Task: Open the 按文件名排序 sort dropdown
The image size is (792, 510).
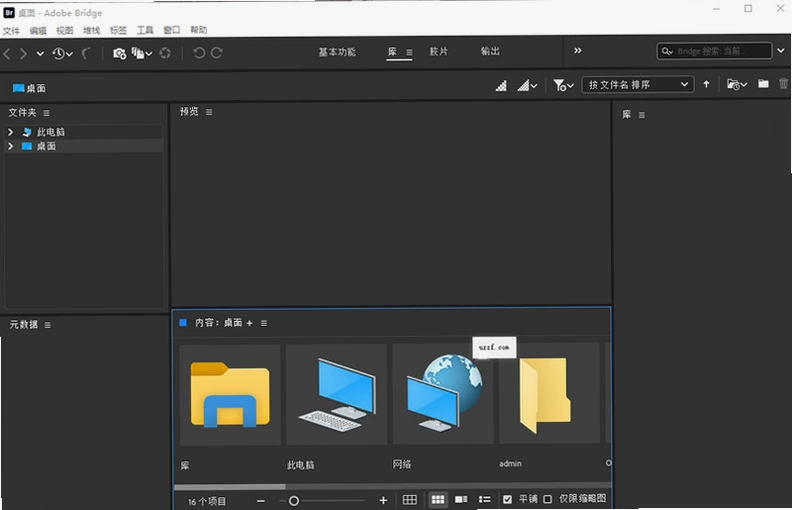Action: pyautogui.click(x=638, y=84)
